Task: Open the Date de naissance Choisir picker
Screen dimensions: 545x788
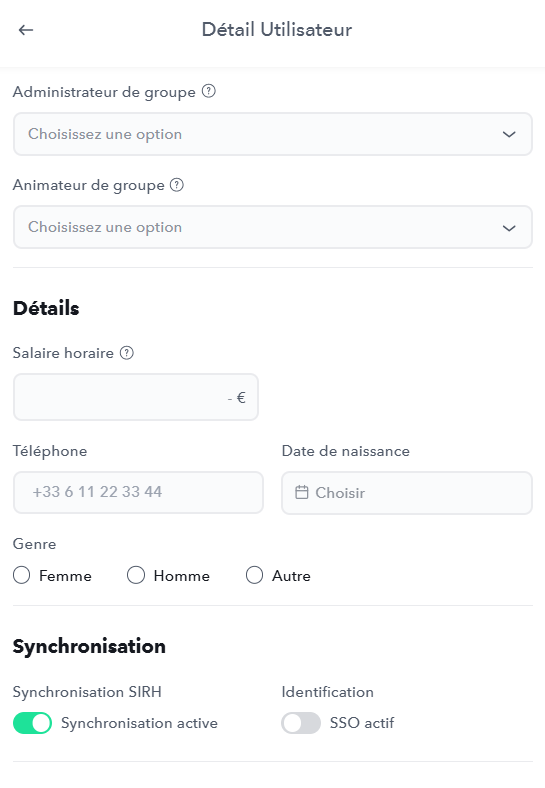Action: (407, 492)
